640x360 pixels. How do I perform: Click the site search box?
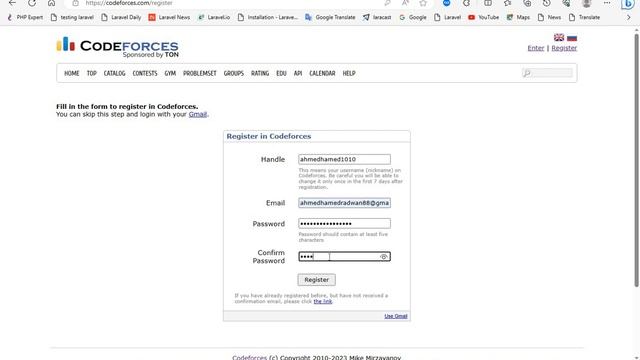547,73
